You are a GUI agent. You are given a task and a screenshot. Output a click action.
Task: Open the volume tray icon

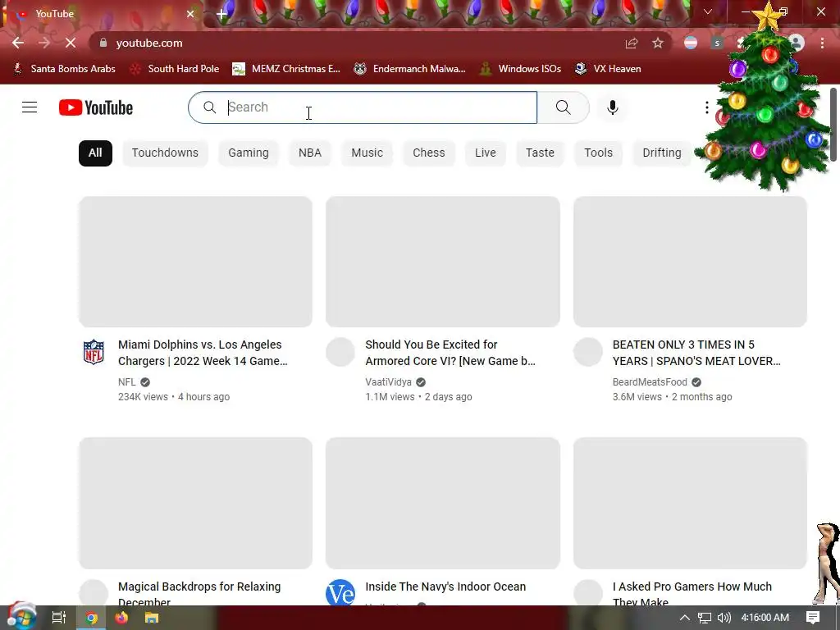tap(724, 618)
